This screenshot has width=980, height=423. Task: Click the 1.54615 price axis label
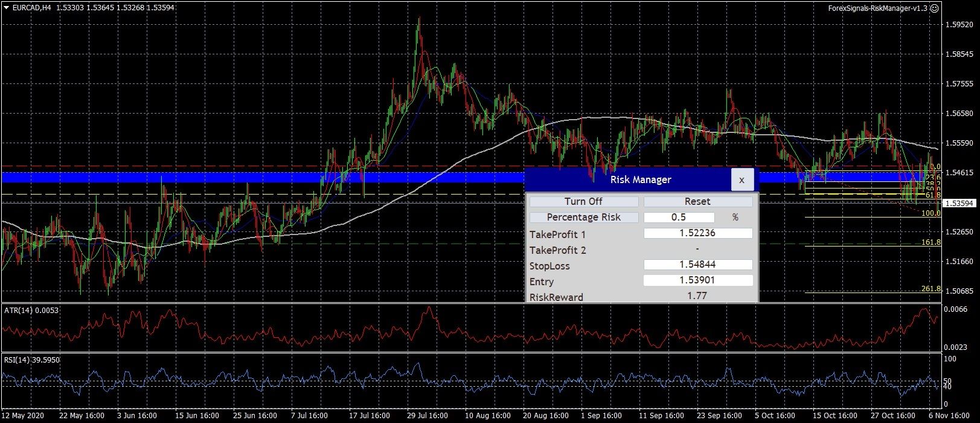coord(960,173)
